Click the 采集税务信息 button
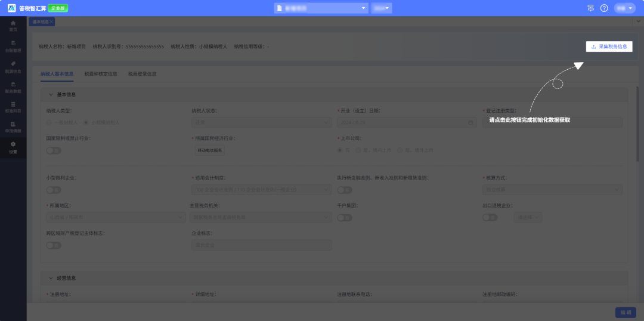 pos(609,47)
